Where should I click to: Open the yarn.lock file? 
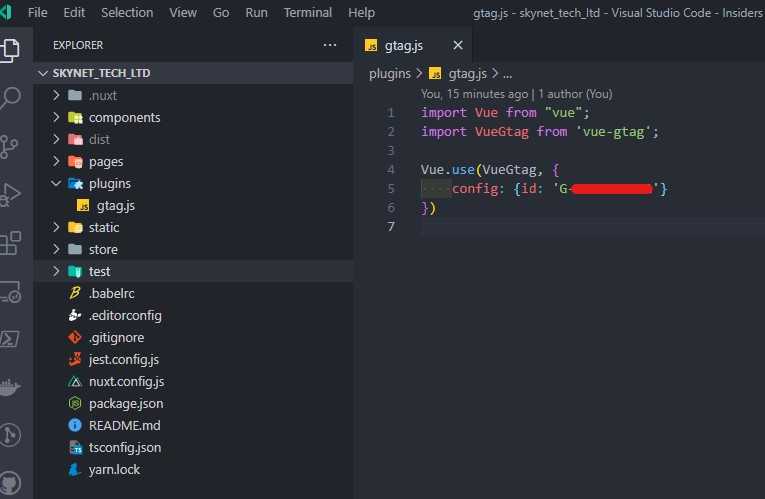[194, 469]
